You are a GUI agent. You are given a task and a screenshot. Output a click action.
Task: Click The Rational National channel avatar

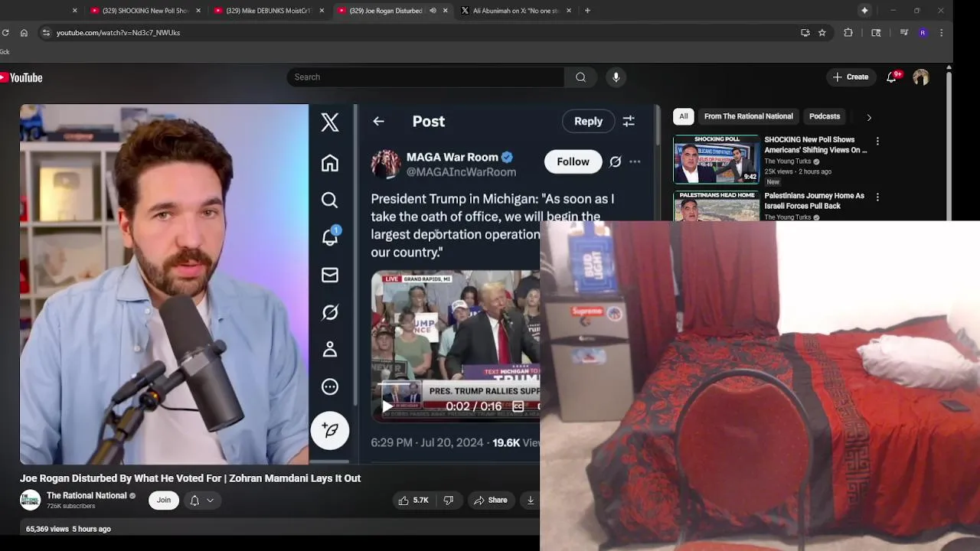click(30, 500)
